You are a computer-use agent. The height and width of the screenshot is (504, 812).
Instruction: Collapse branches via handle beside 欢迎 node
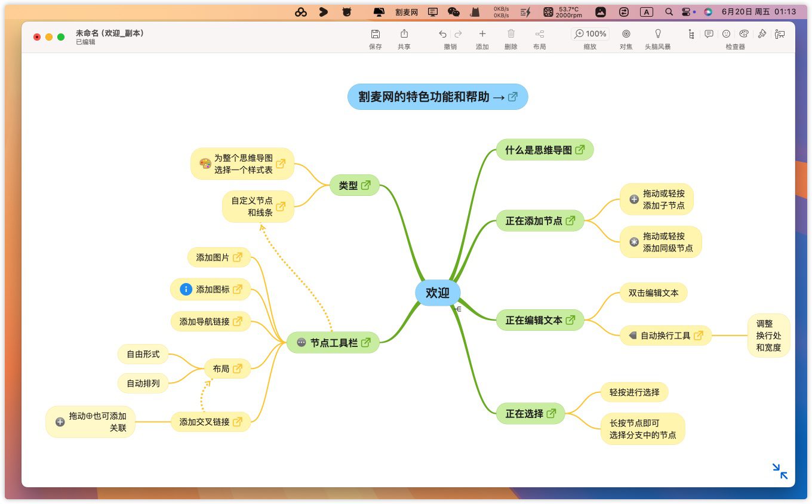[x=458, y=309]
